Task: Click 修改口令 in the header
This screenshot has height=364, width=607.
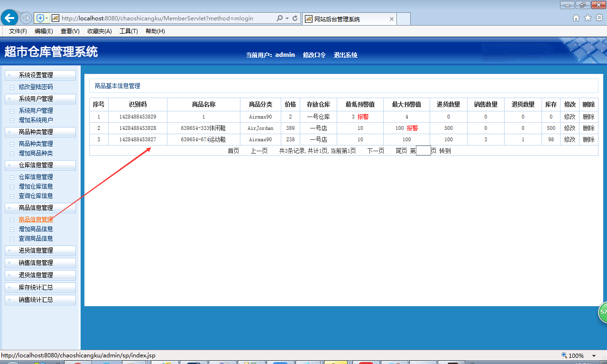Action: (314, 55)
